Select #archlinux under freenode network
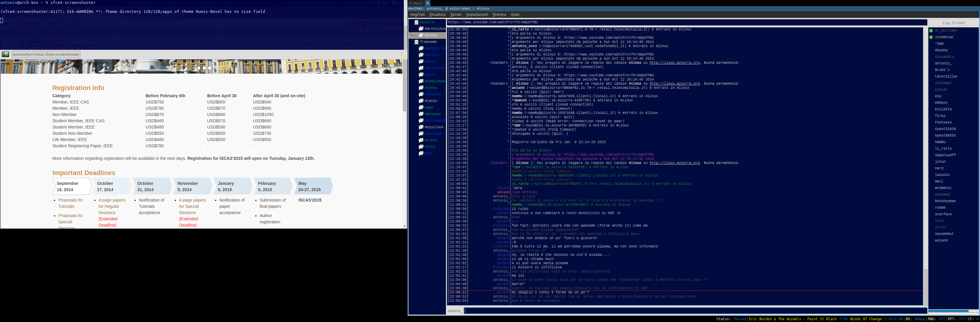 pyautogui.click(x=435, y=68)
